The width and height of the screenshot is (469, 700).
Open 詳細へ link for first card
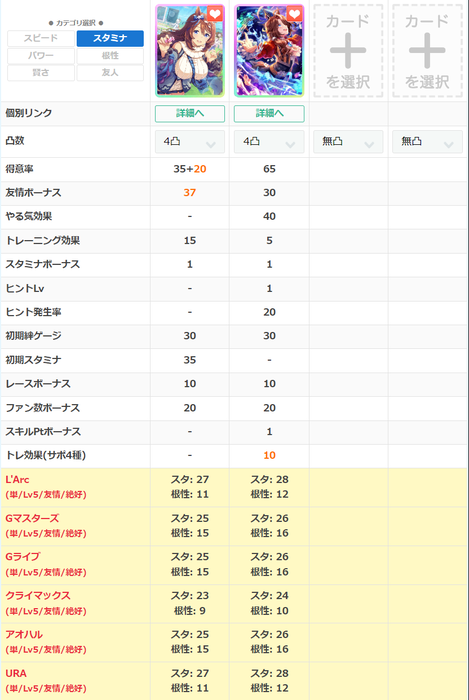[x=190, y=113]
